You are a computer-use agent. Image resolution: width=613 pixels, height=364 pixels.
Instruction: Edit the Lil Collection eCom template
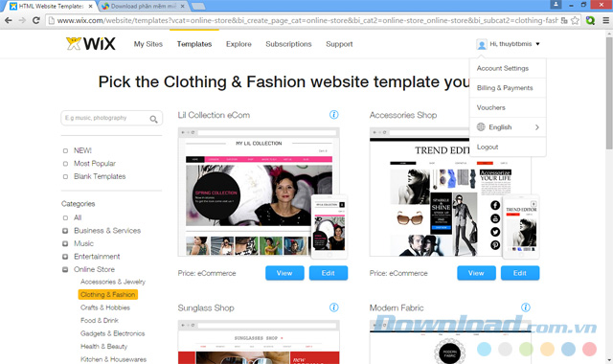click(x=328, y=273)
